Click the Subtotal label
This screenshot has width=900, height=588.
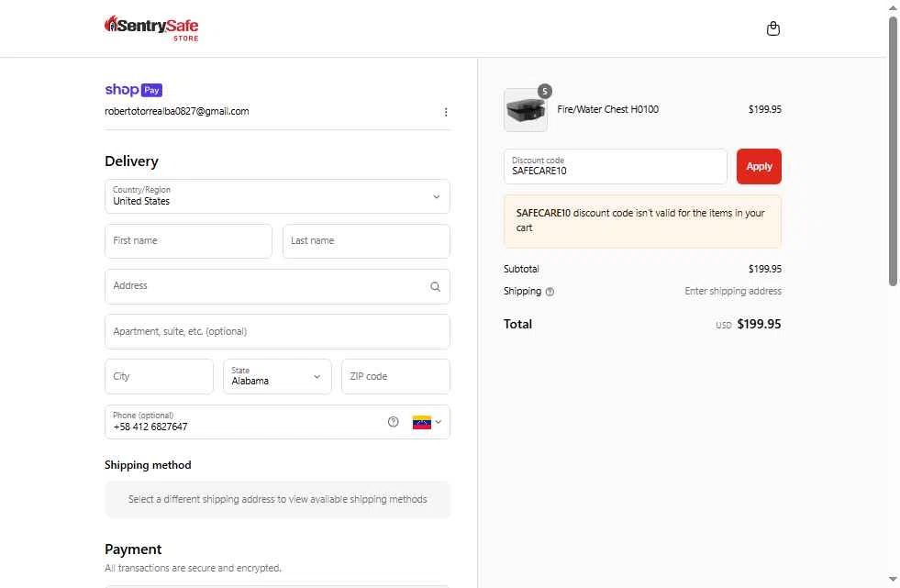[521, 269]
